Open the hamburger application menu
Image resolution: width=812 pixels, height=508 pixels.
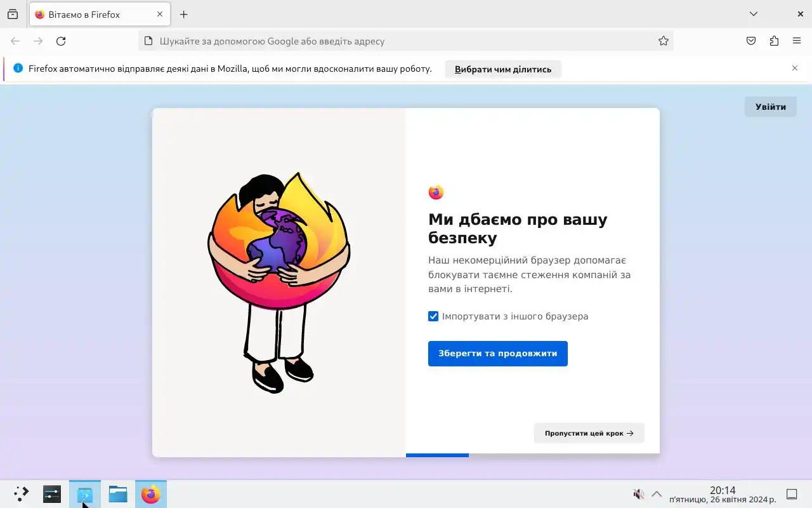(x=797, y=41)
